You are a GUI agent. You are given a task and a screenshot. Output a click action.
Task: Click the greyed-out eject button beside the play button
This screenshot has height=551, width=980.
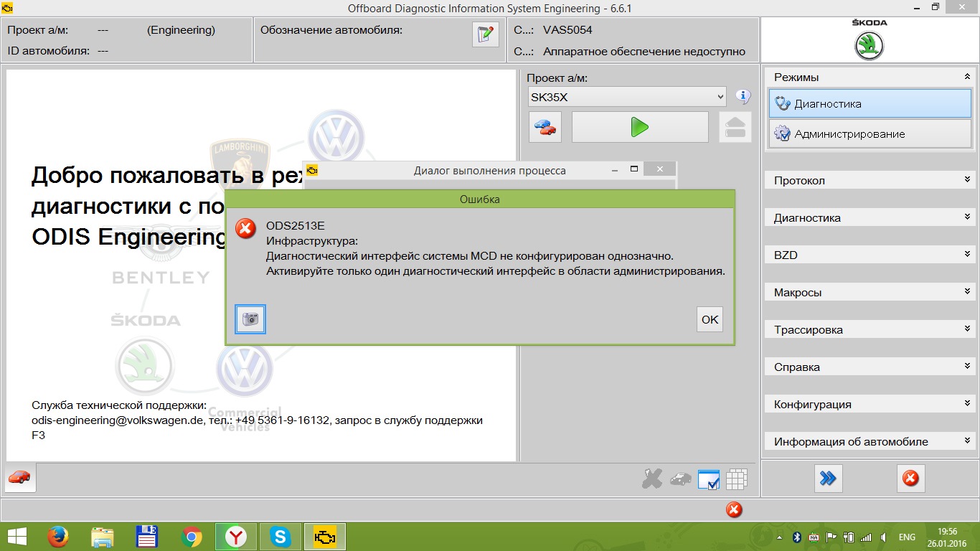click(735, 127)
